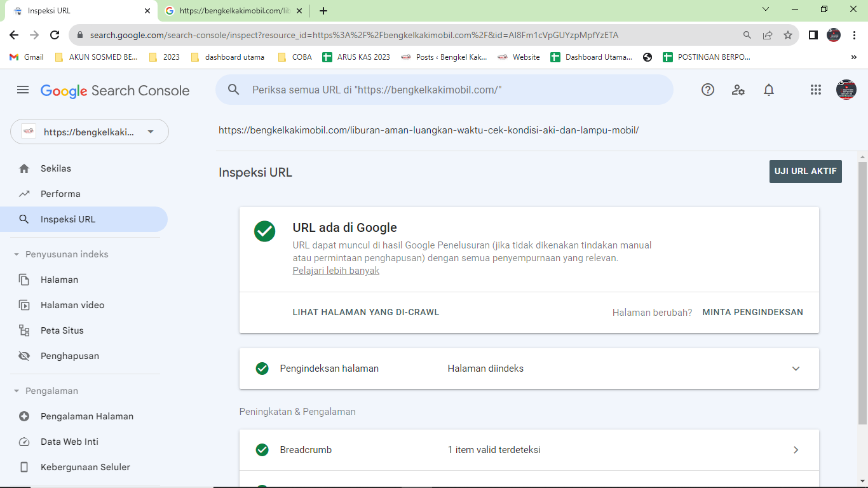Open the Website bookmark
Screen dimensions: 868x488
[x=519, y=57]
